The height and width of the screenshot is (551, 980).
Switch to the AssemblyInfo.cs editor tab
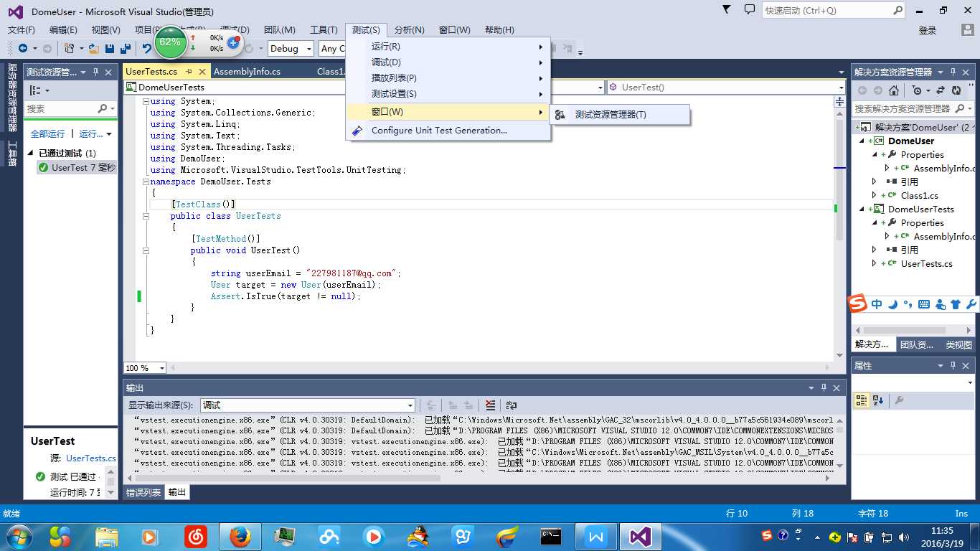tap(247, 72)
